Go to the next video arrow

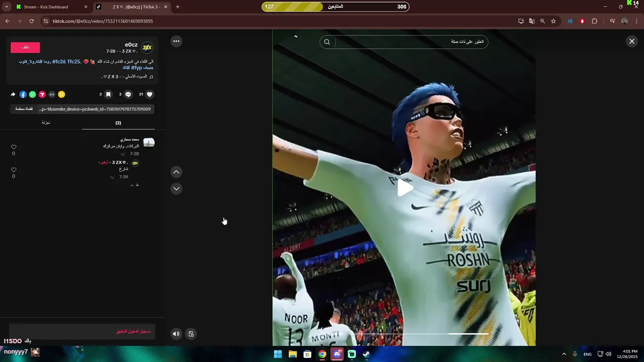(x=176, y=189)
